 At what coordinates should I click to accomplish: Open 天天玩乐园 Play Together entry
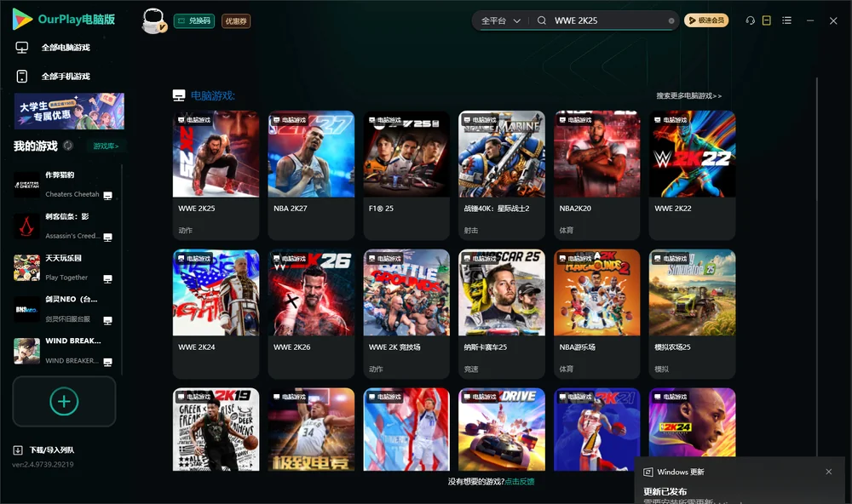pyautogui.click(x=63, y=267)
